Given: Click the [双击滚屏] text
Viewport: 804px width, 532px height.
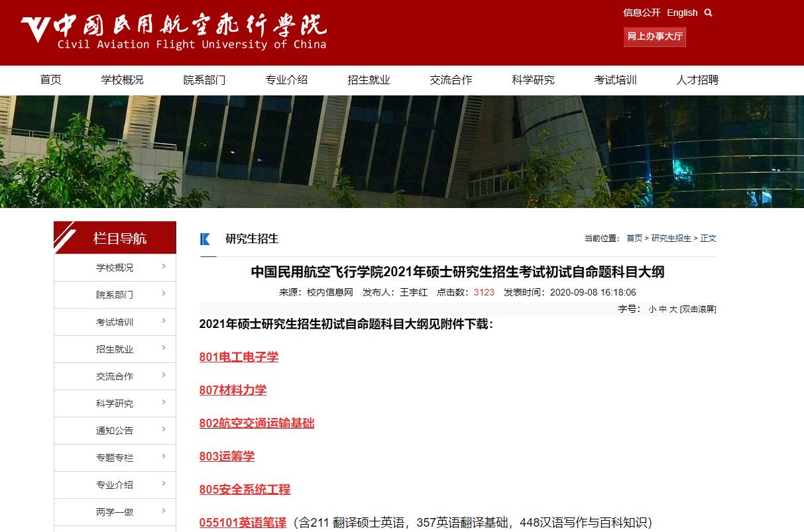Looking at the screenshot, I should pyautogui.click(x=698, y=309).
